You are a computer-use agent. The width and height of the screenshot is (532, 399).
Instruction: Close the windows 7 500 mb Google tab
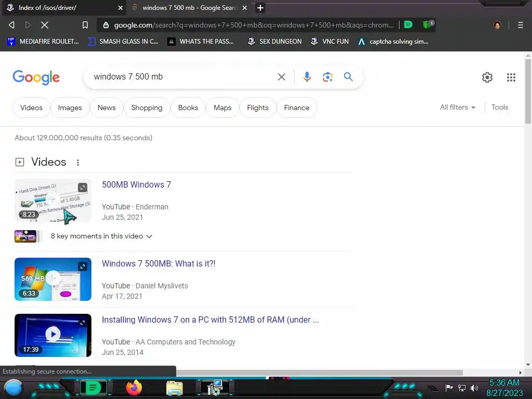245,8
